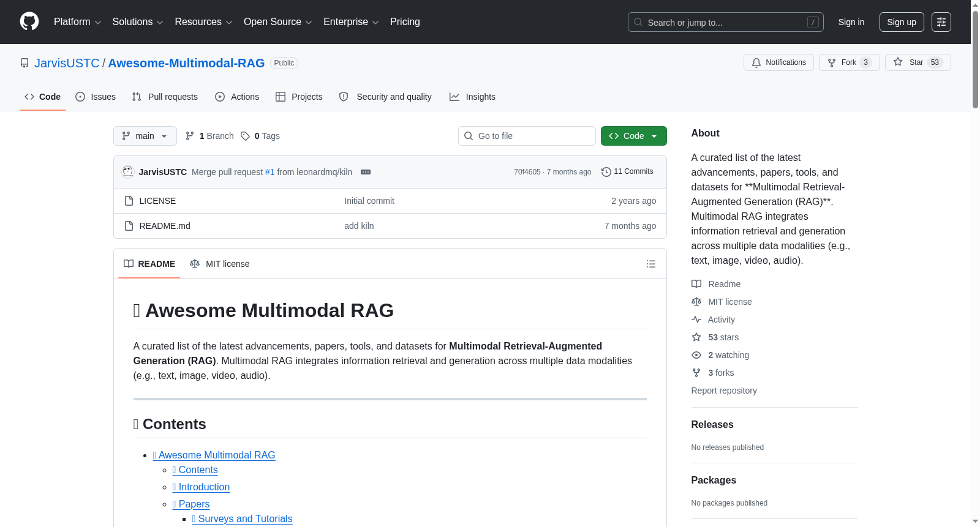The image size is (980, 527).
Task: Select the README tab in file viewer
Action: tap(149, 264)
